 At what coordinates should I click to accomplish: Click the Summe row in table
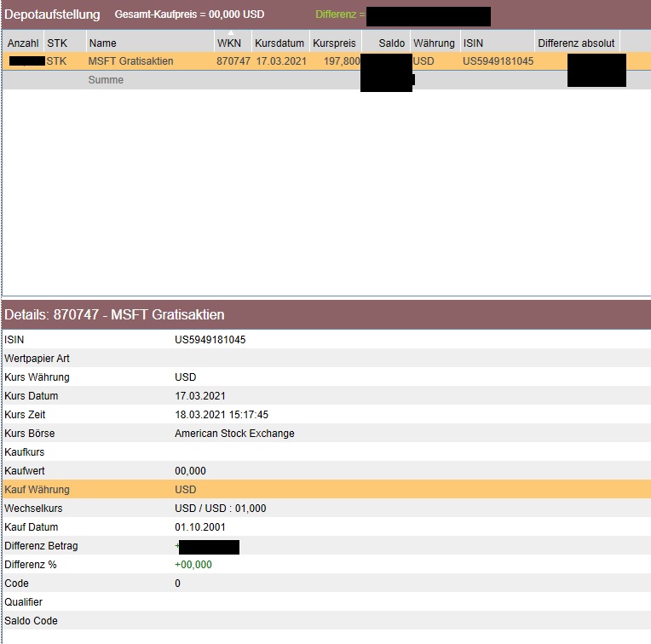(x=106, y=80)
